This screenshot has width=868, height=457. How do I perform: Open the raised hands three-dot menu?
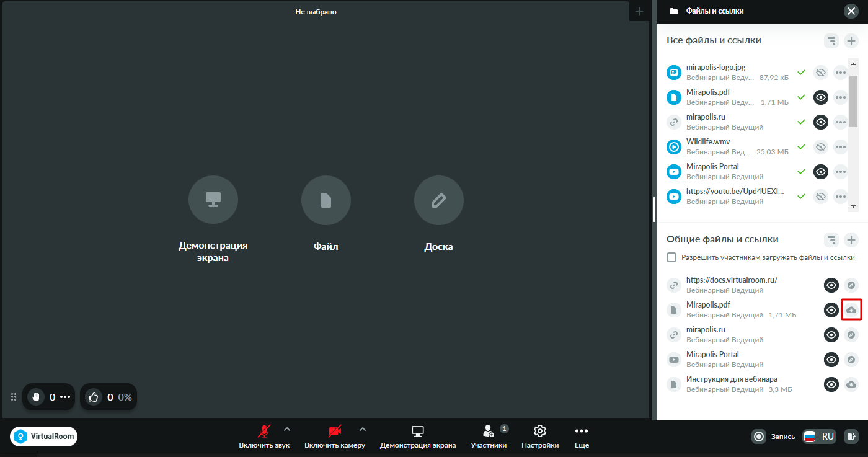click(65, 397)
